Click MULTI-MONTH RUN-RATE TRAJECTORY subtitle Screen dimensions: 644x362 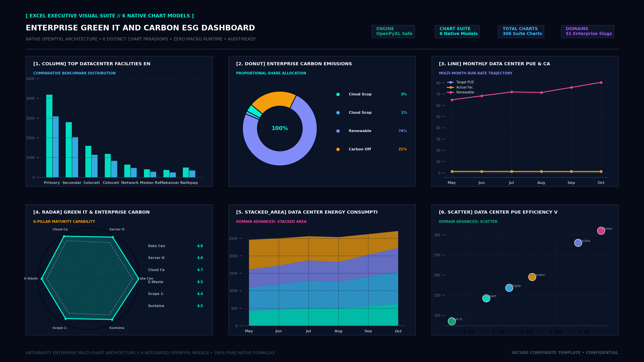pyautogui.click(x=475, y=73)
